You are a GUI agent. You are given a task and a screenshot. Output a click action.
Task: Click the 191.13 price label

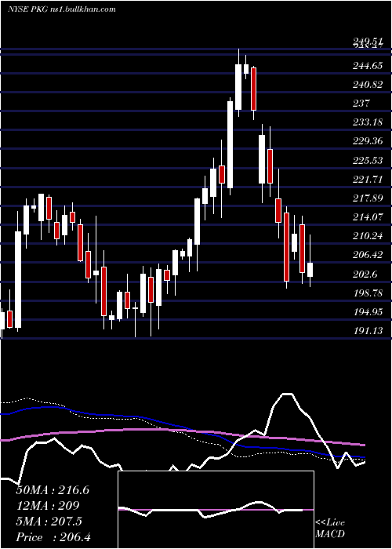click(368, 331)
